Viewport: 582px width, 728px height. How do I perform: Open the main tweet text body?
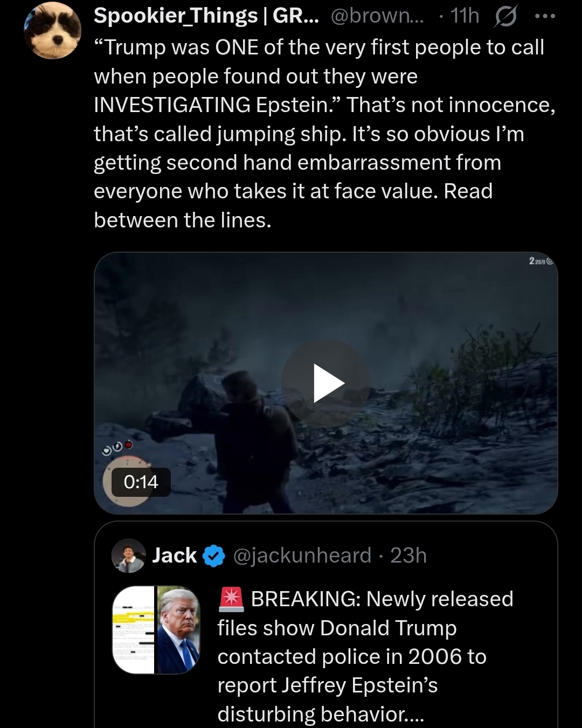tap(324, 134)
